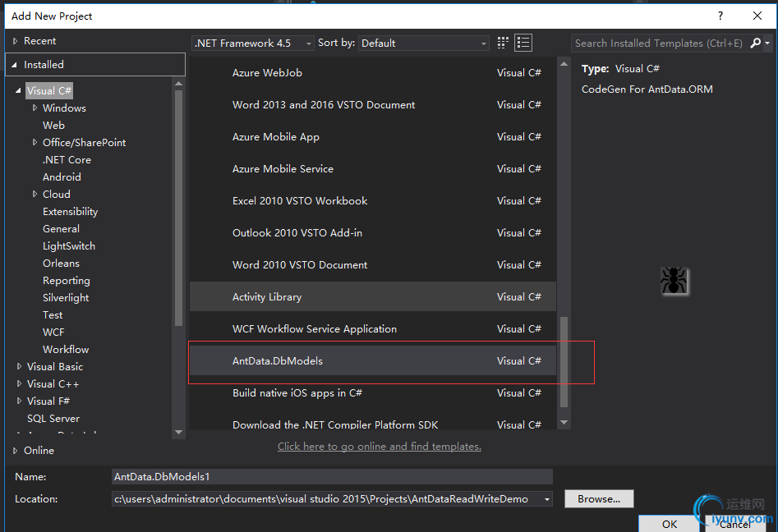Click category tree scroll down arrow
778x532 pixels.
click(x=178, y=433)
